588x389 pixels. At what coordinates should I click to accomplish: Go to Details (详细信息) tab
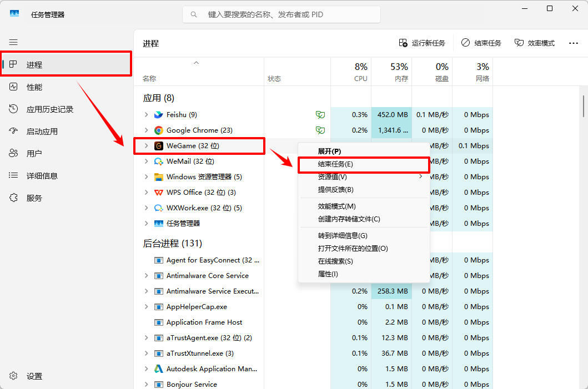pos(66,175)
